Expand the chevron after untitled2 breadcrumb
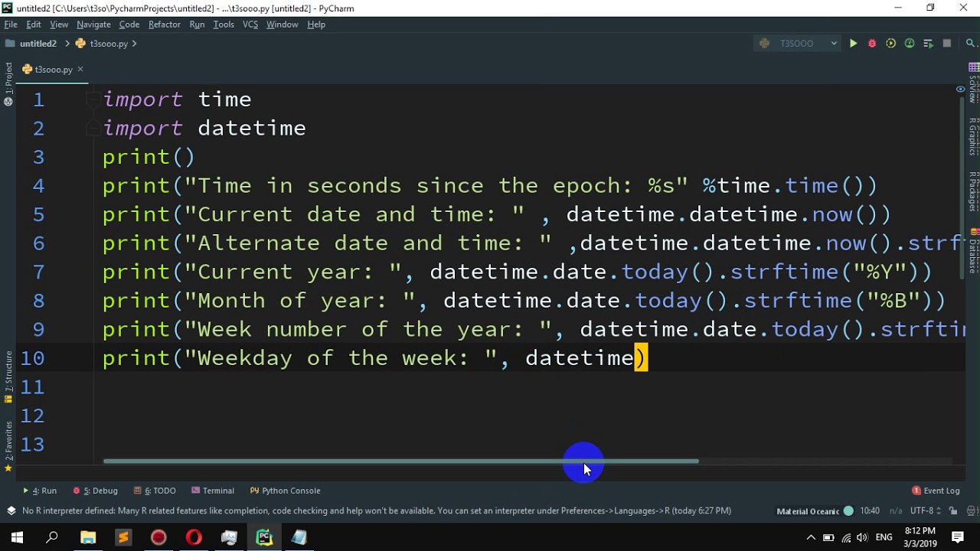 point(67,44)
